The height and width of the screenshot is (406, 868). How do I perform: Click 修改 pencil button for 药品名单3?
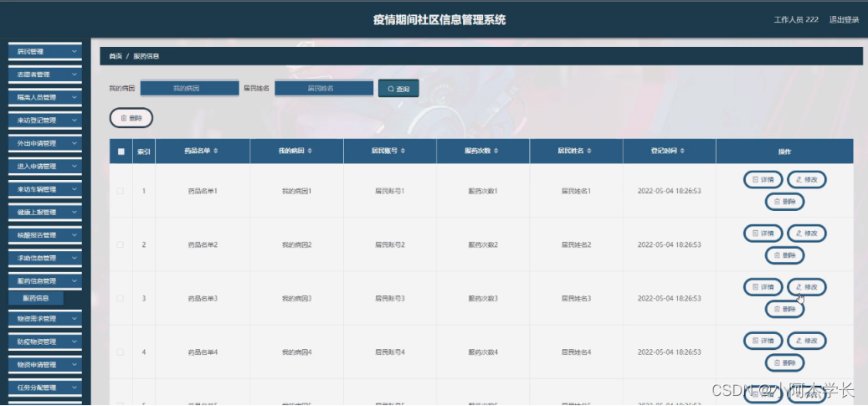(x=807, y=287)
